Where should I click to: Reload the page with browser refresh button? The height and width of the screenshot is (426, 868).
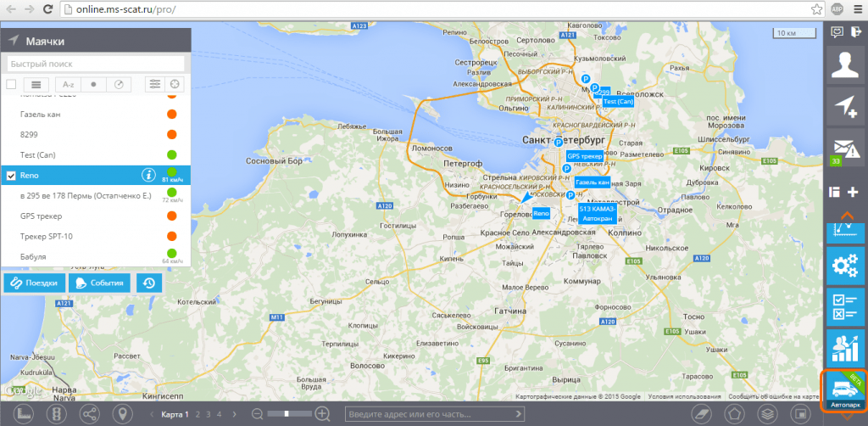[48, 9]
